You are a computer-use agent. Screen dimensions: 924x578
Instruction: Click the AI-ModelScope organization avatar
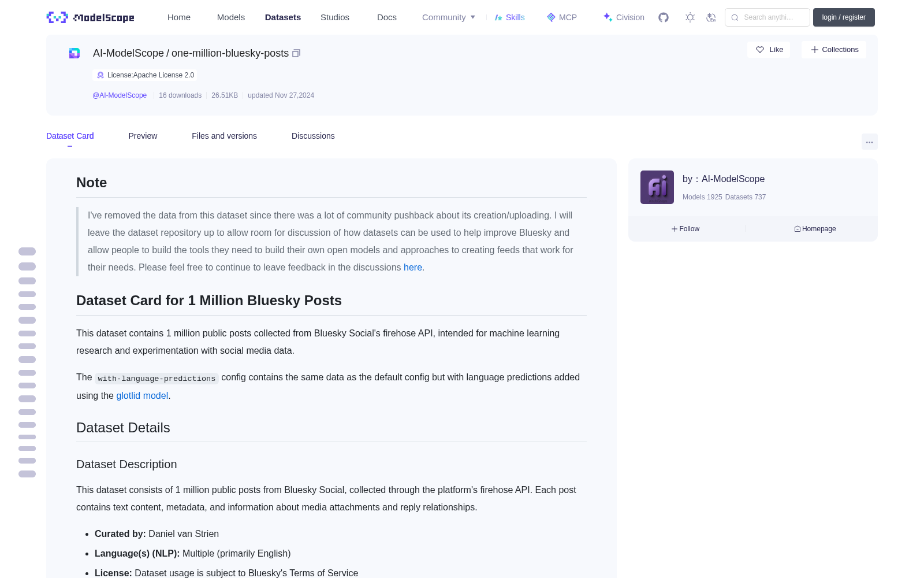tap(657, 187)
